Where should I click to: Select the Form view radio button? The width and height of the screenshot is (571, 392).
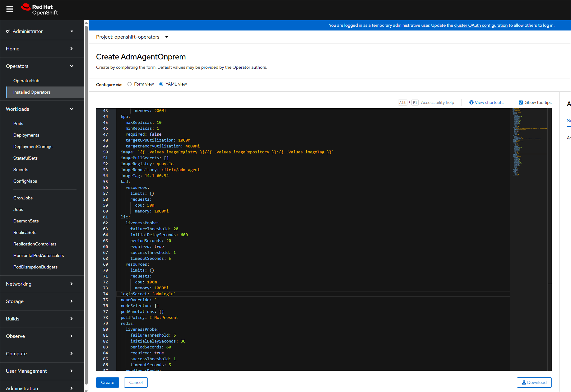pos(129,84)
